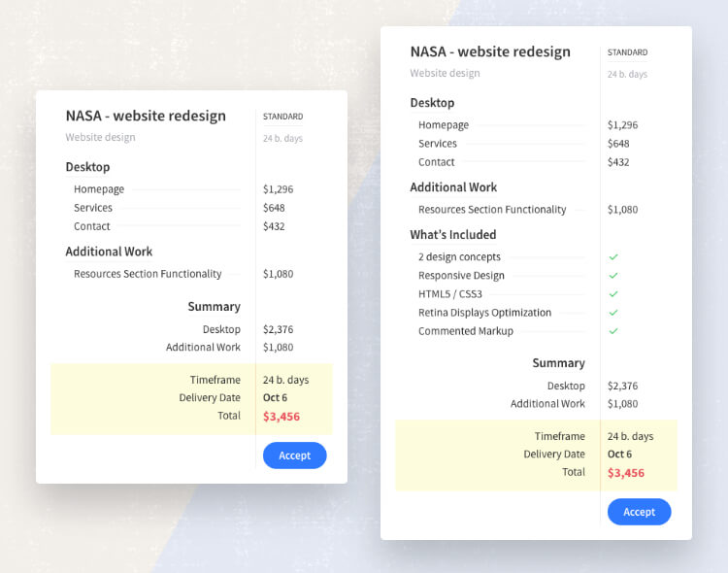Click Summary heading in left card

(x=215, y=307)
